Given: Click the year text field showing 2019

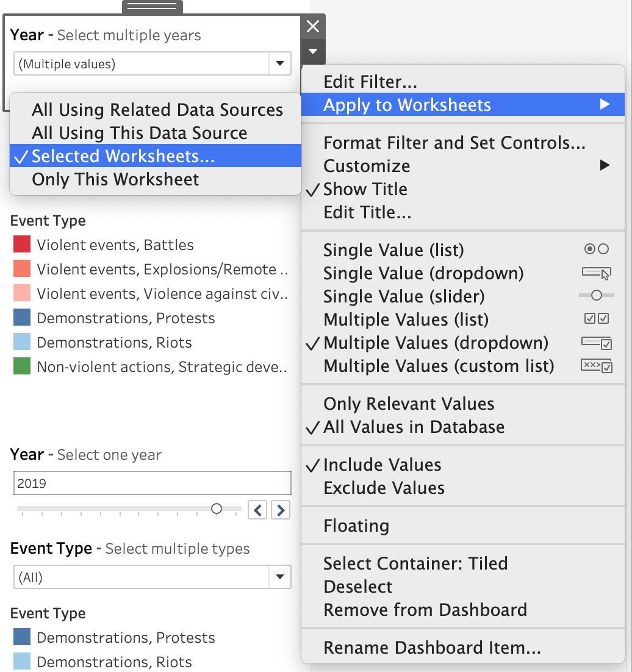Looking at the screenshot, I should 152,484.
